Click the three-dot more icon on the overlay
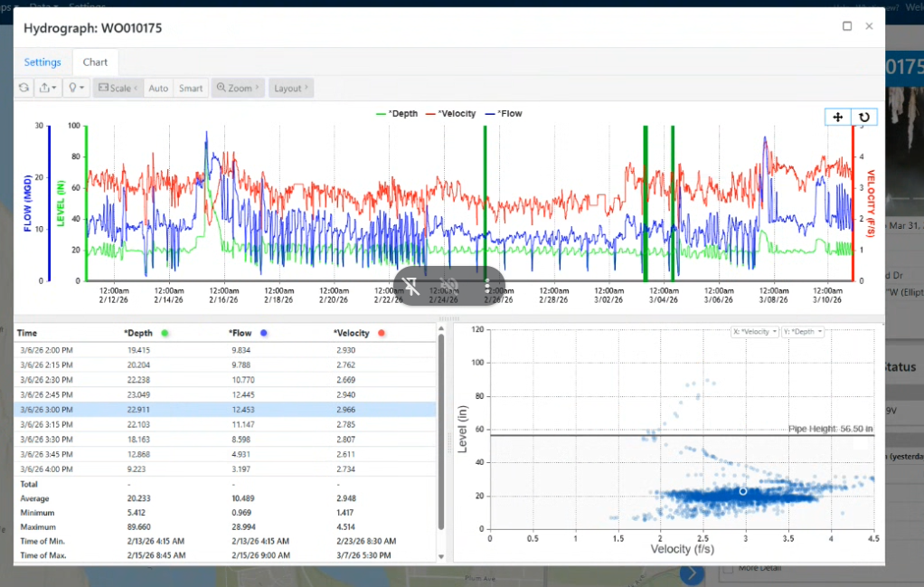The height and width of the screenshot is (587, 924). point(487,287)
